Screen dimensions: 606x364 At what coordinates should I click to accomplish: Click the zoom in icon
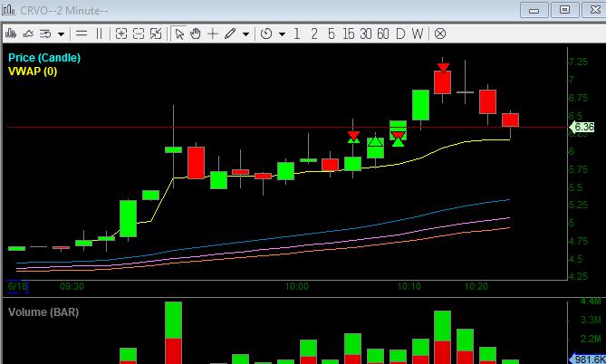point(121,34)
